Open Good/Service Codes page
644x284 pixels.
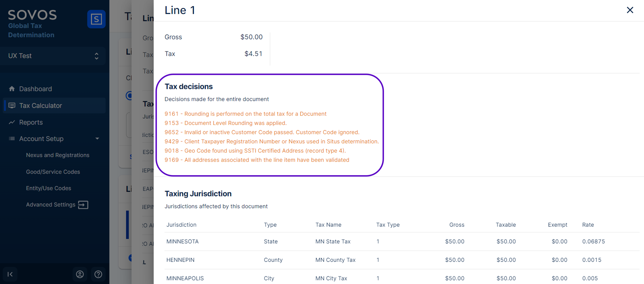pyautogui.click(x=53, y=172)
